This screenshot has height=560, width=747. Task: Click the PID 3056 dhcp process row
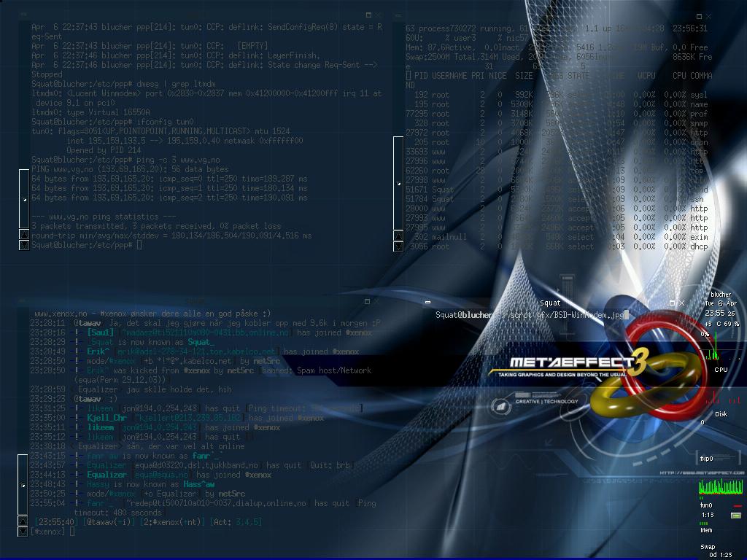[557, 246]
